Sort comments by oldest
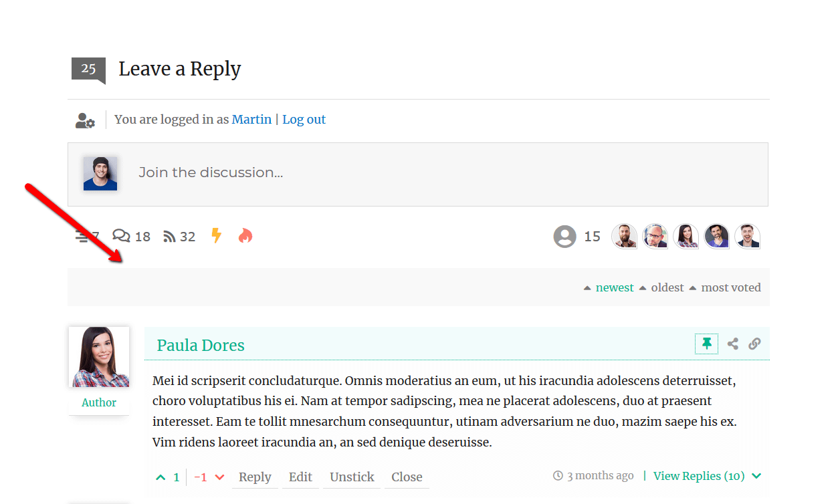The image size is (836, 504). tap(667, 287)
